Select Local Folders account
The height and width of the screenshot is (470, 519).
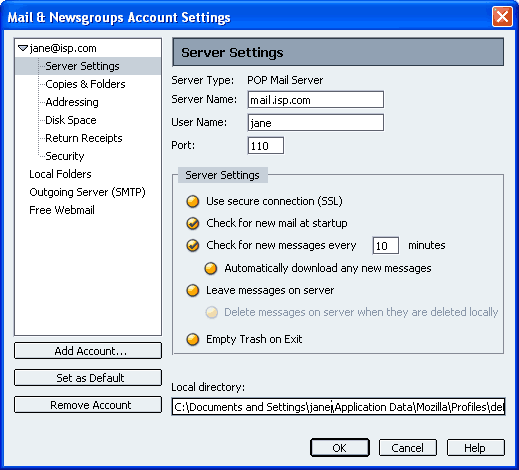(x=60, y=174)
